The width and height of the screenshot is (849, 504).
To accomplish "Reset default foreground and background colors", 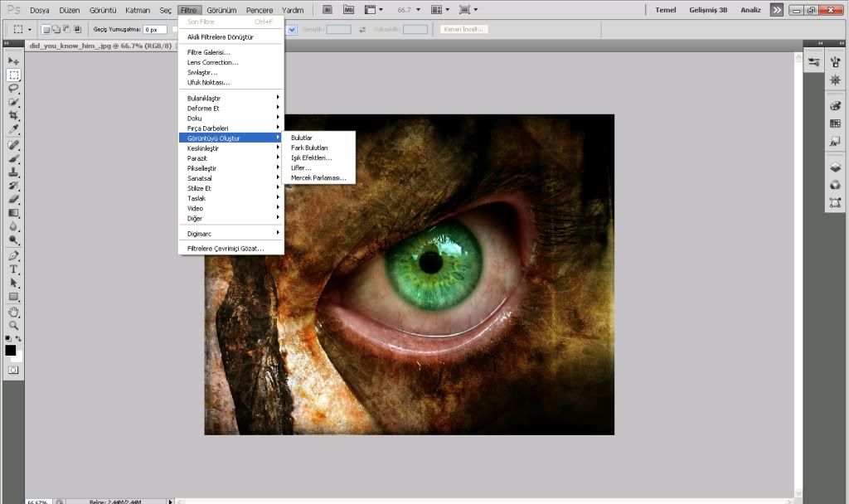I will tap(7, 338).
